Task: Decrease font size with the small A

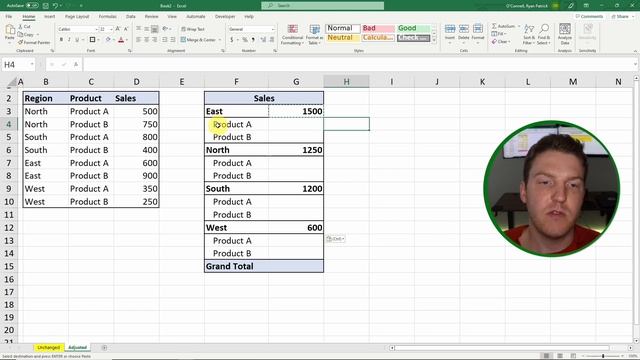Action: pyautogui.click(x=126, y=29)
